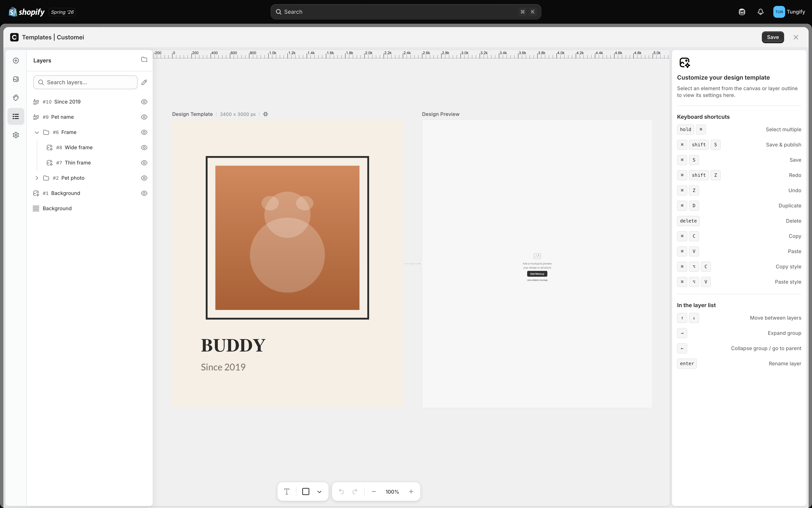Click the Design Preview label
The image size is (812, 508).
(440, 114)
